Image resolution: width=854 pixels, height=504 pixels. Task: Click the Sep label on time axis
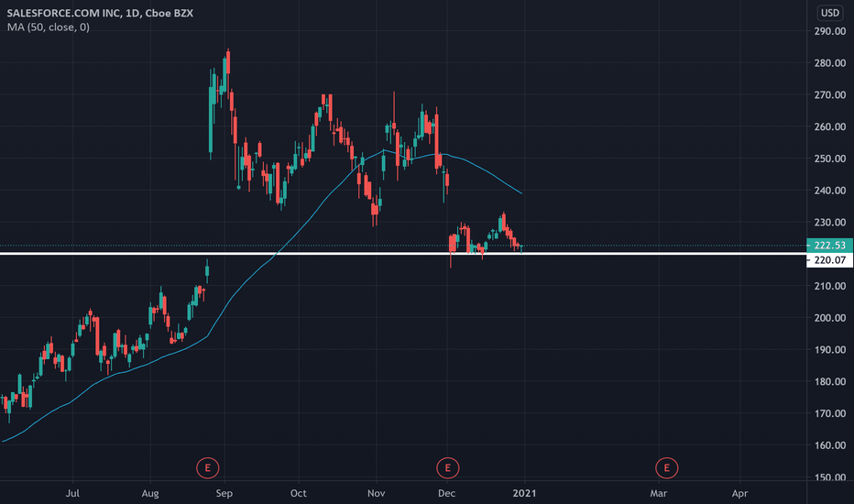point(224,493)
